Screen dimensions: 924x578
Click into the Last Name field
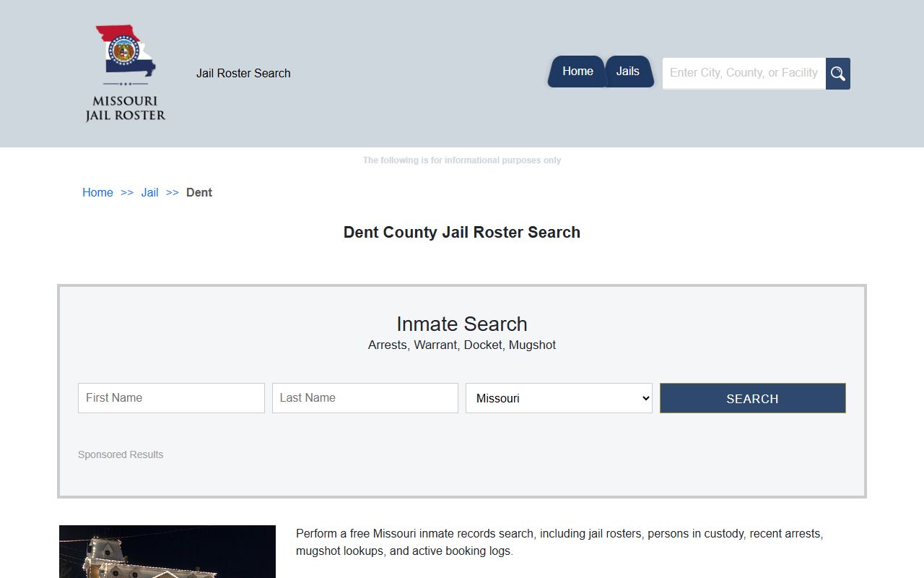click(x=365, y=398)
